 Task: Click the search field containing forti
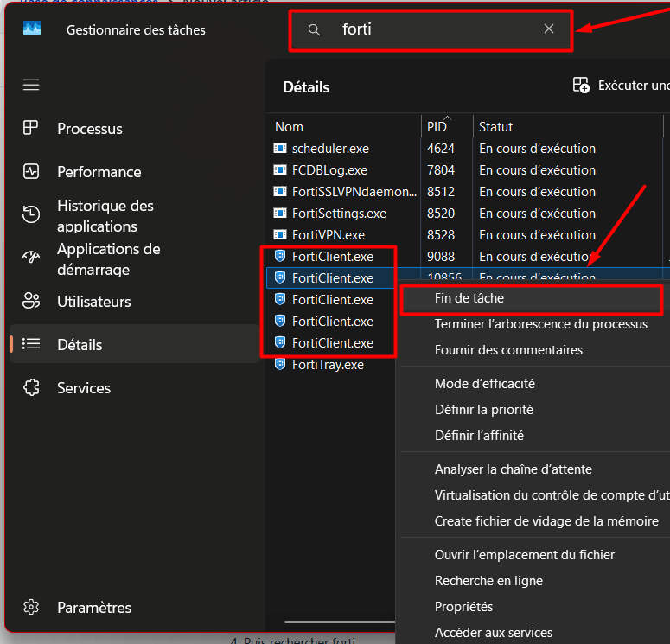431,30
